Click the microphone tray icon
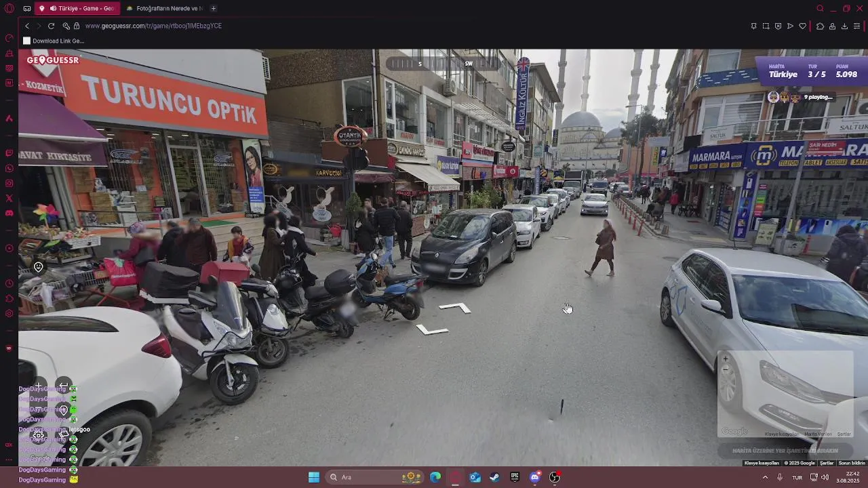The height and width of the screenshot is (488, 868). click(780, 477)
